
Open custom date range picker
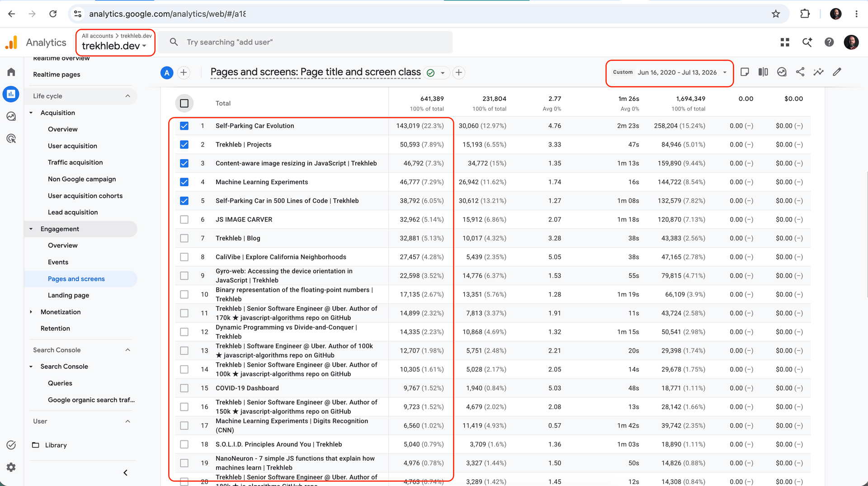pos(670,72)
